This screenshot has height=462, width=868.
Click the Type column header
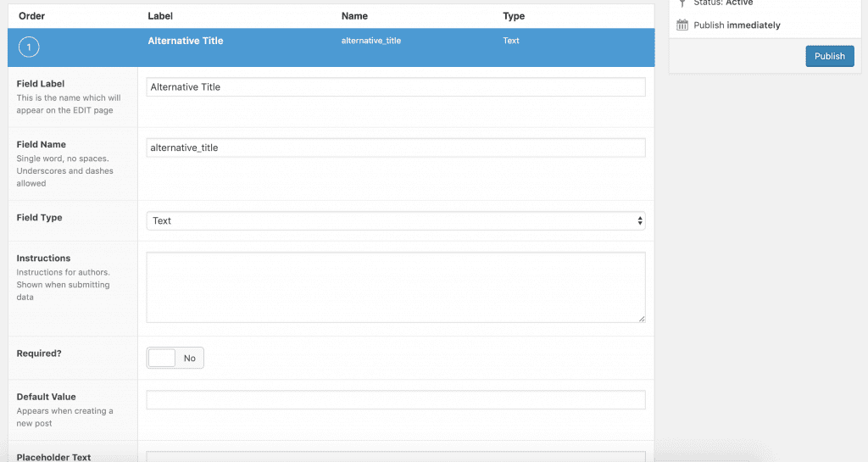514,16
